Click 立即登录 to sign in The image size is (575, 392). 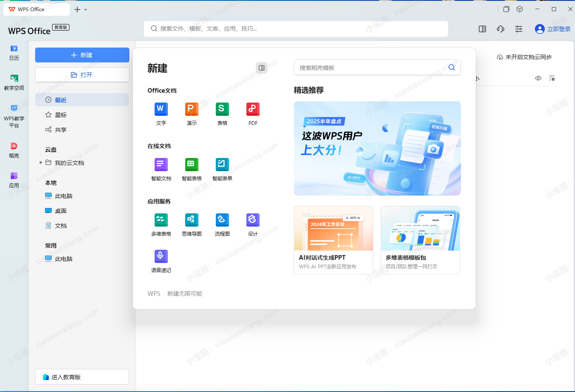pos(553,29)
